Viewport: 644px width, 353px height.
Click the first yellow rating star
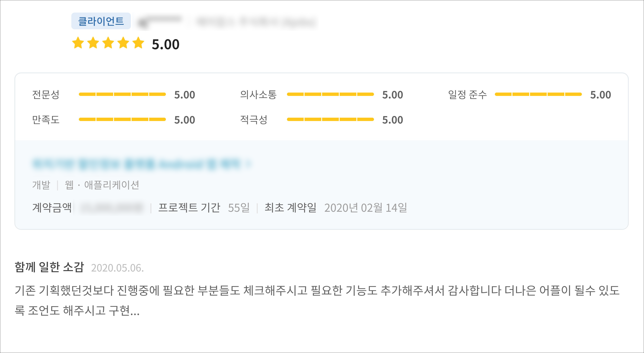pyautogui.click(x=78, y=43)
